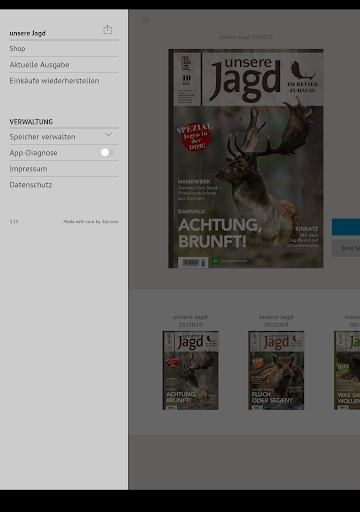360x512 pixels.
Task: Open the hamburger menu icon
Action: click(x=146, y=19)
